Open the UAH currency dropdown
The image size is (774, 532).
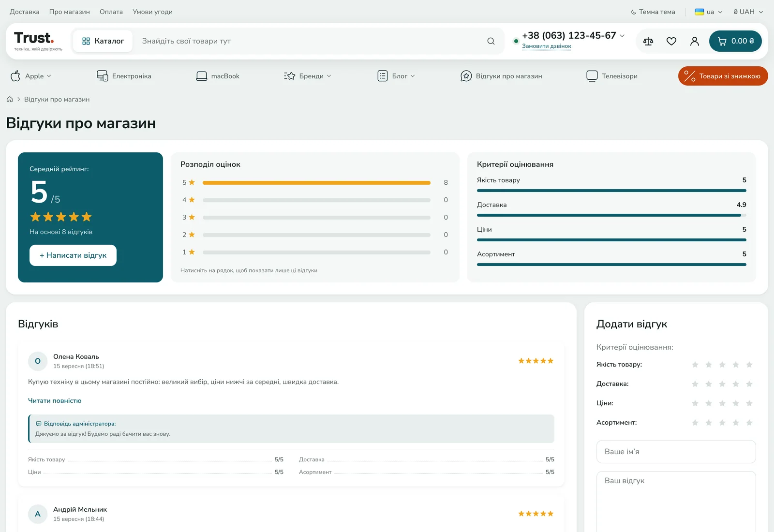pos(748,12)
